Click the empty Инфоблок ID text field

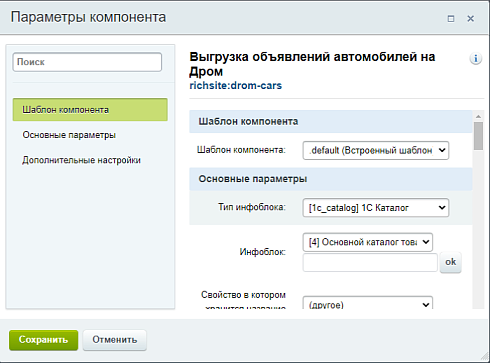[370, 263]
